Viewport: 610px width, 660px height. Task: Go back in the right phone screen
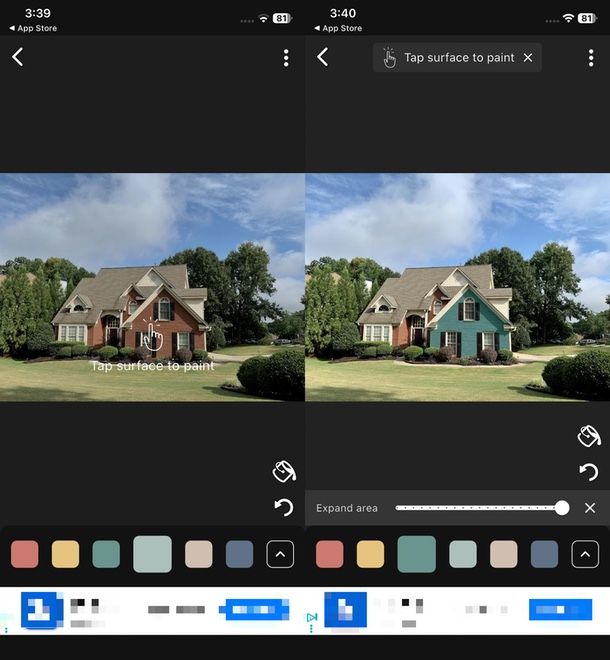322,57
